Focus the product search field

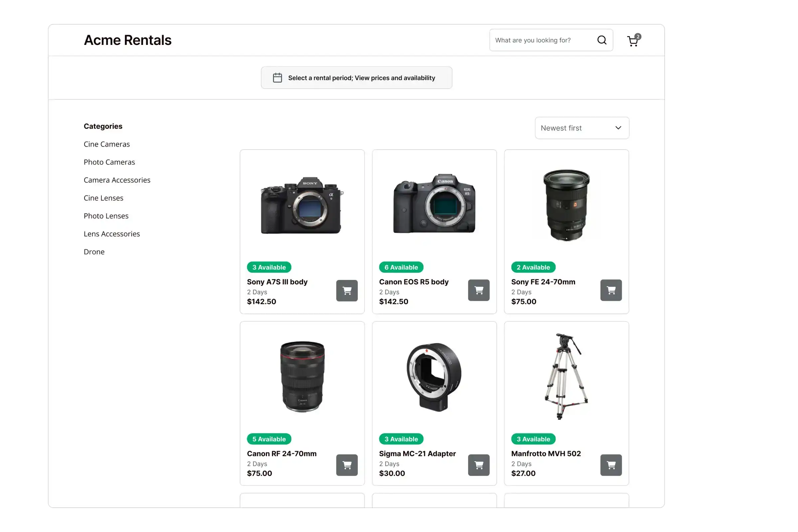tap(541, 40)
